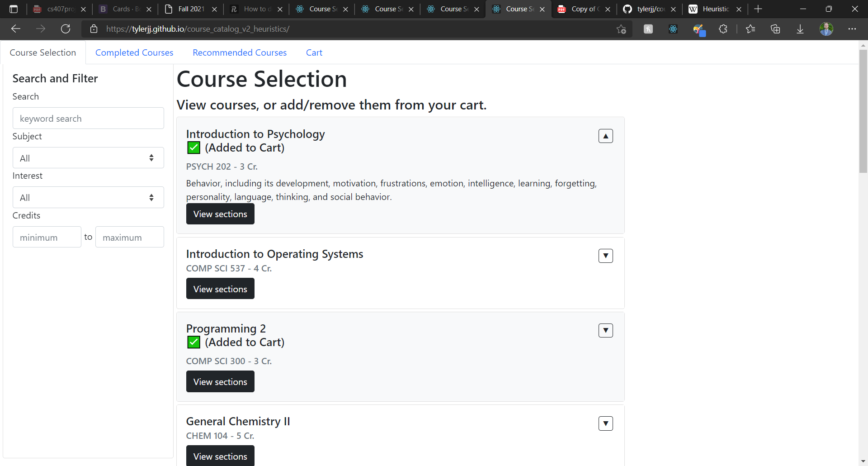This screenshot has height=466, width=868.
Task: Open the browser settings ellipsis menu
Action: 852,29
